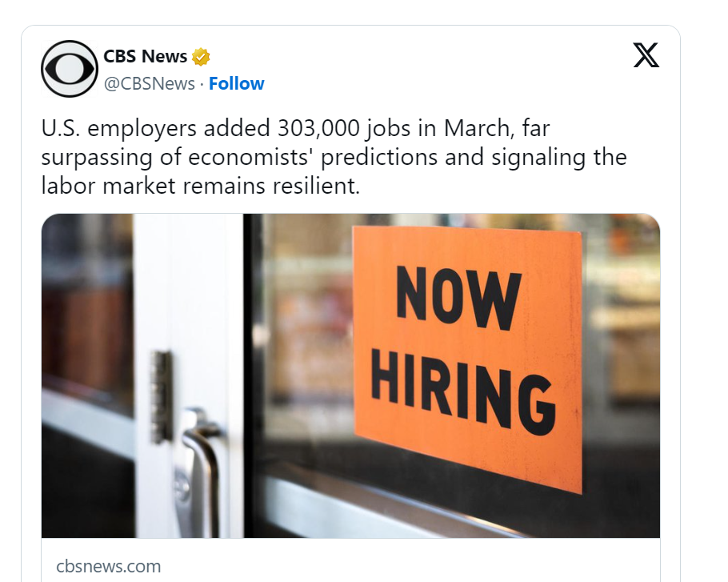Open the @CBSNews handle

coord(149,83)
